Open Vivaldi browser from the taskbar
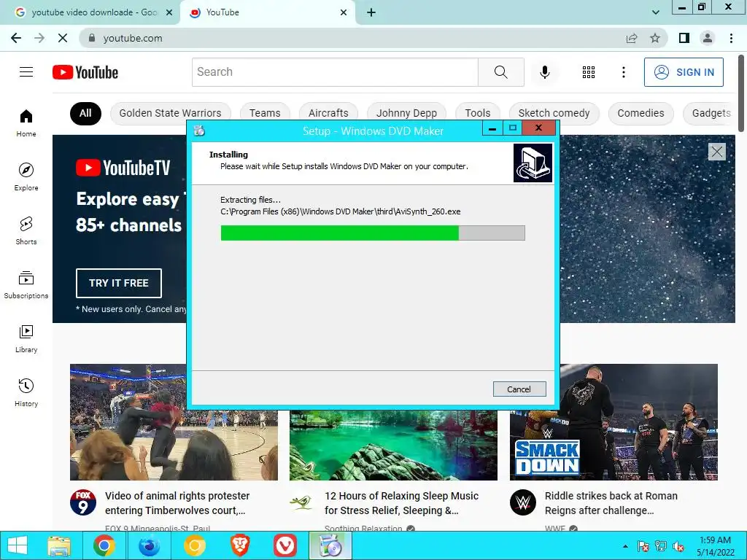747x560 pixels. [x=285, y=545]
